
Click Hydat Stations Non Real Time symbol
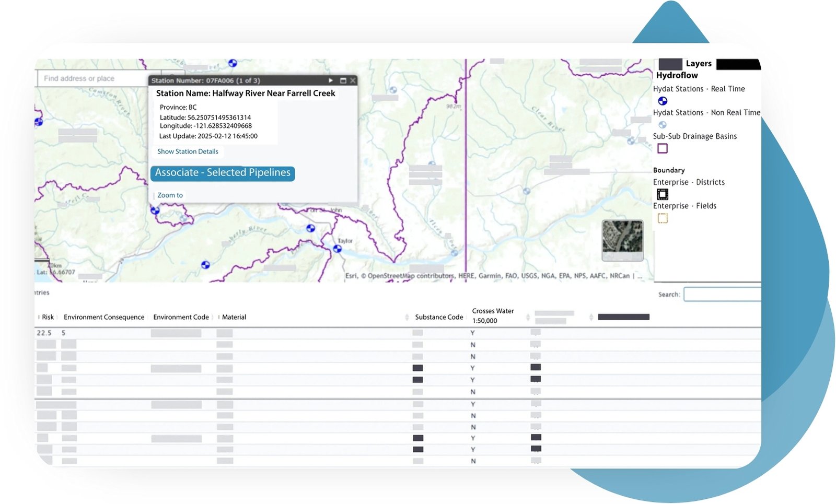(x=663, y=125)
